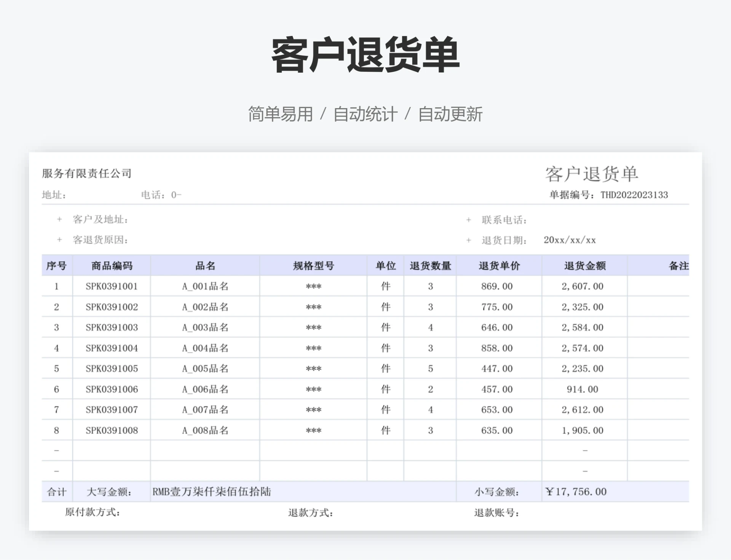Click document number THD2022023133
Screen dimensions: 731x560
pos(634,195)
